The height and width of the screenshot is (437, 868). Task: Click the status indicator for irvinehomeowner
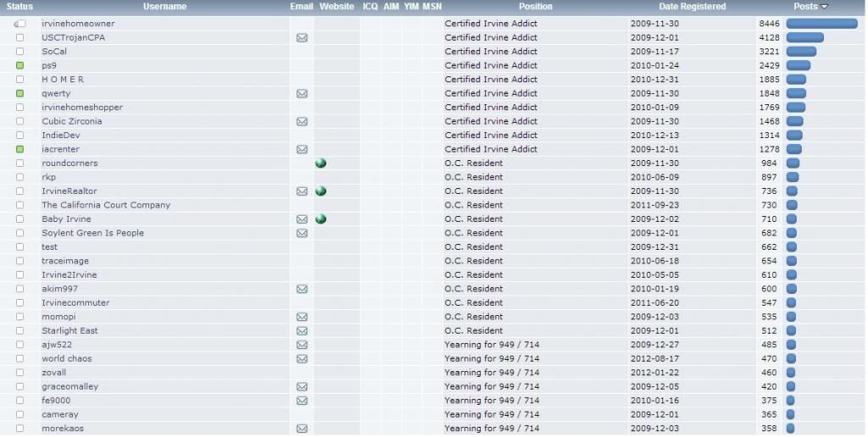20,24
